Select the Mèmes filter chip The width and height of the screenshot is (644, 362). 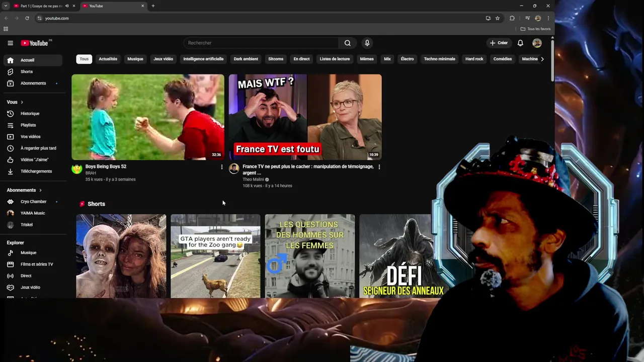[367, 59]
